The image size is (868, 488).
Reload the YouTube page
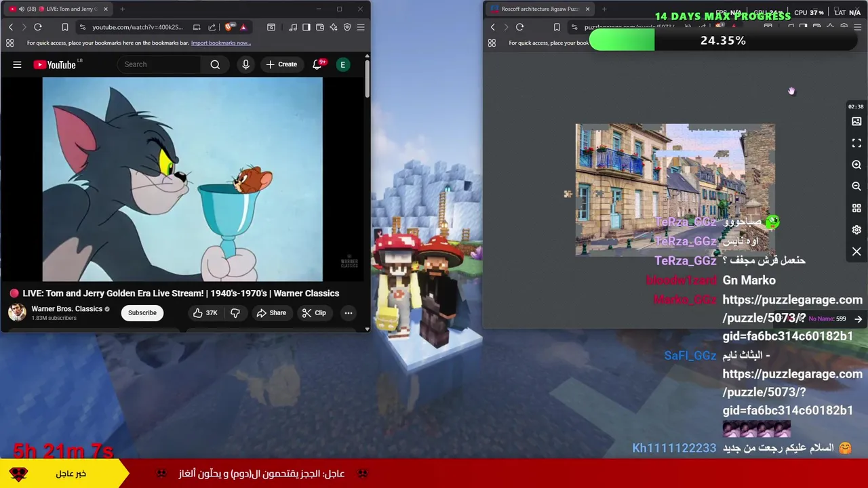coord(38,27)
